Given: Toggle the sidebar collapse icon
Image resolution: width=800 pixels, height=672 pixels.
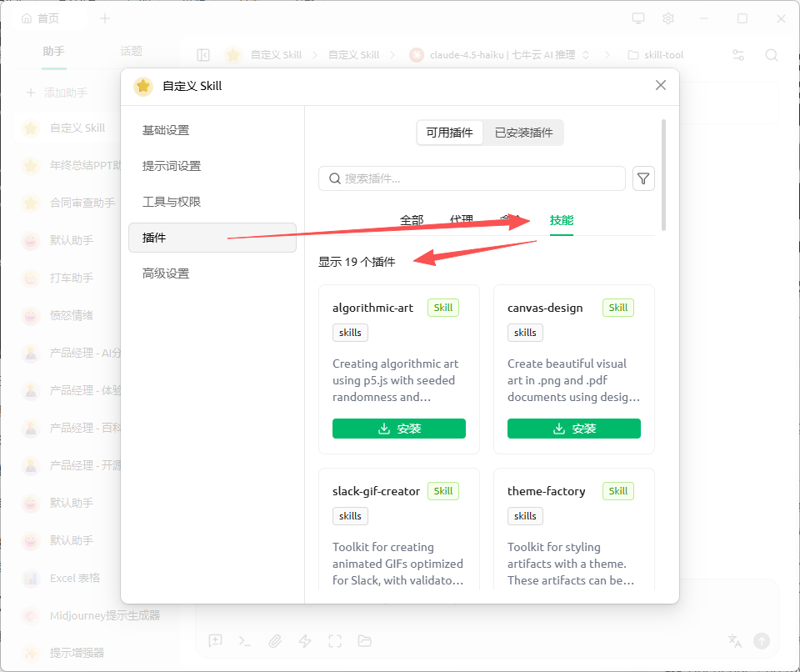Looking at the screenshot, I should point(203,55).
